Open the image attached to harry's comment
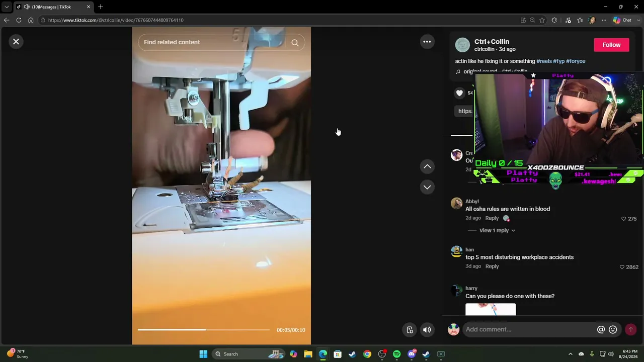The image size is (644, 362). [491, 309]
